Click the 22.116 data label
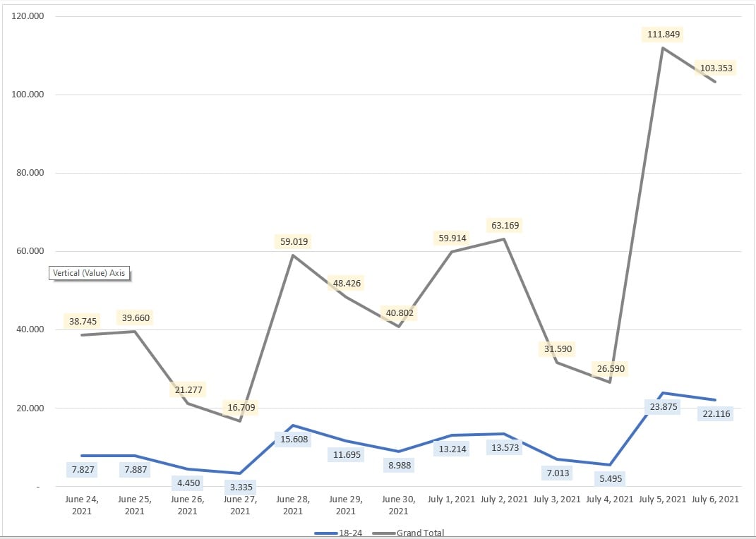 pos(714,413)
